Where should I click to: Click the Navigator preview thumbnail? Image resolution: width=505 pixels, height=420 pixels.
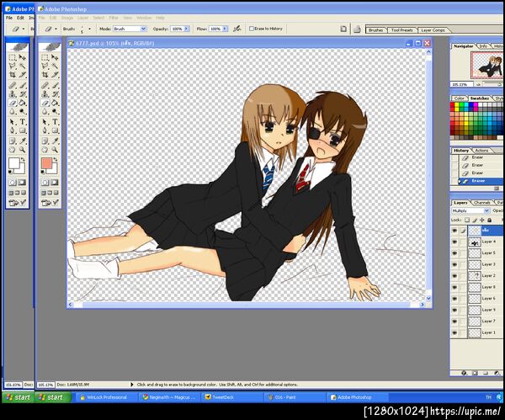[x=487, y=66]
